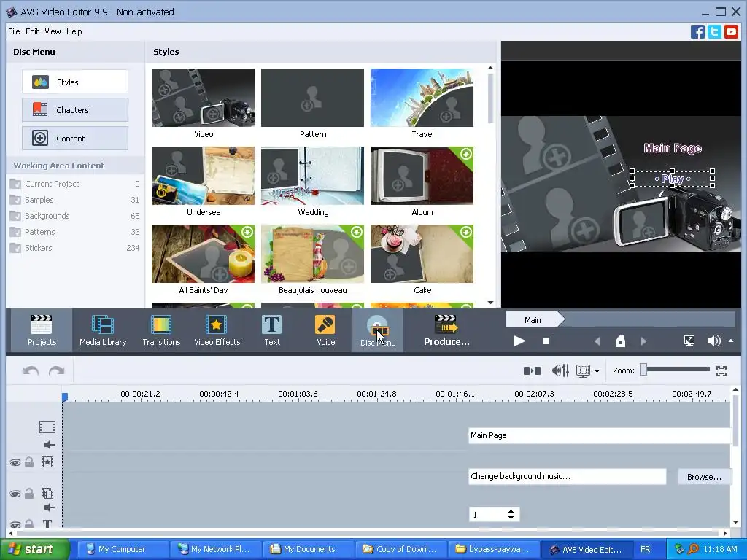Choose the Video style thumbnail

203,98
